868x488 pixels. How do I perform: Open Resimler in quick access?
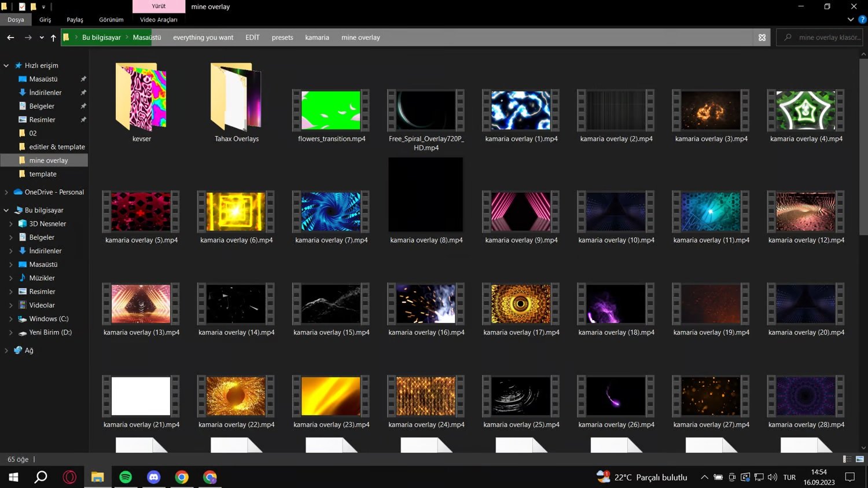42,120
